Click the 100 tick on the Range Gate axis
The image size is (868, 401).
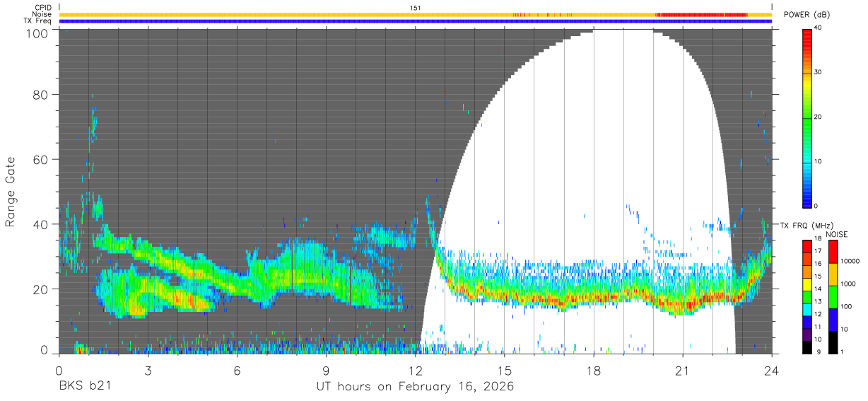pyautogui.click(x=37, y=33)
